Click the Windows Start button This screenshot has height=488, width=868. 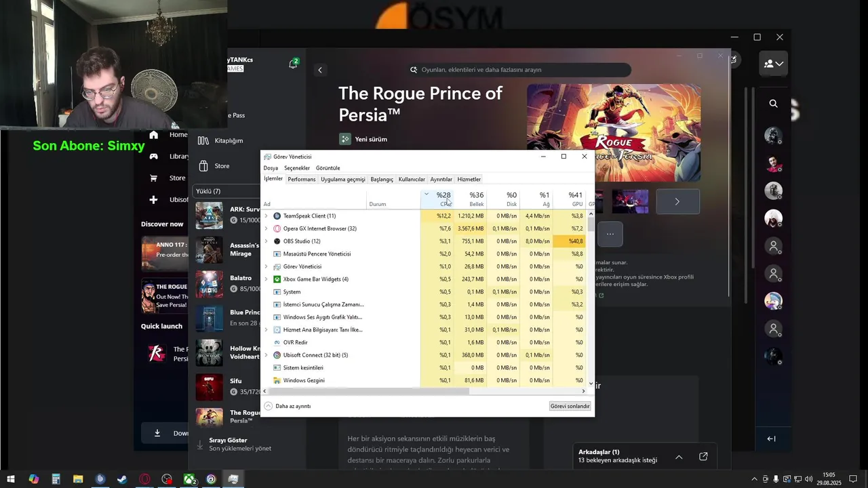pos(11,479)
